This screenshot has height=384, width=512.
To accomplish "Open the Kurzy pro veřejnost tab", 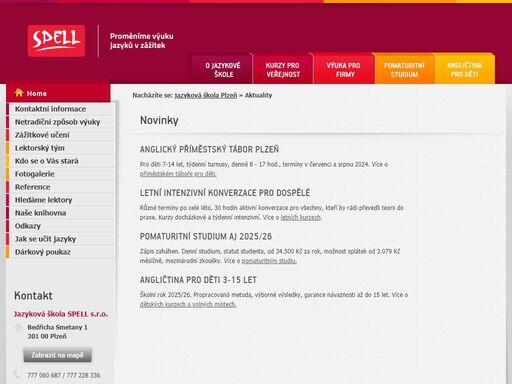I will coord(283,69).
